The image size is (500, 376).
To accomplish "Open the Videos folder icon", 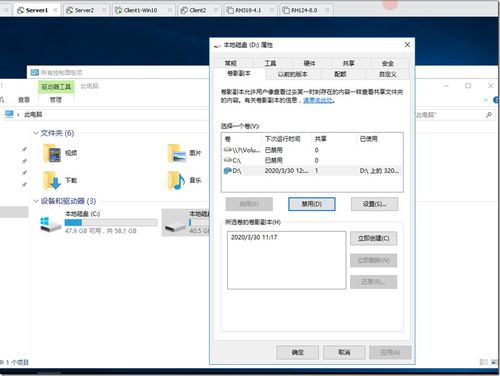I will (x=52, y=154).
